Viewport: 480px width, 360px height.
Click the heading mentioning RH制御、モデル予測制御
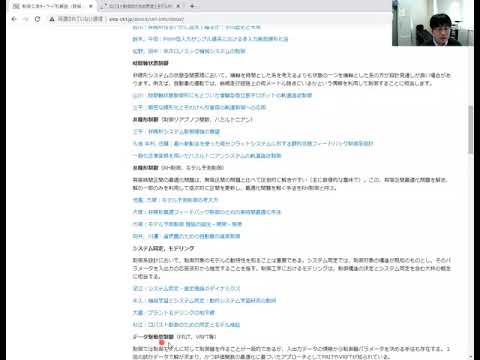pyautogui.click(x=178, y=168)
